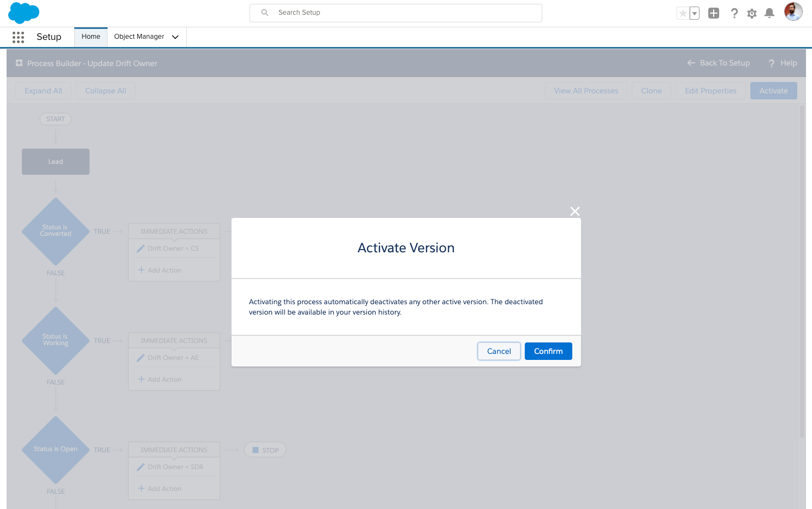Close the Activate Version dialog
Image resolution: width=812 pixels, height=509 pixels.
[x=575, y=211]
